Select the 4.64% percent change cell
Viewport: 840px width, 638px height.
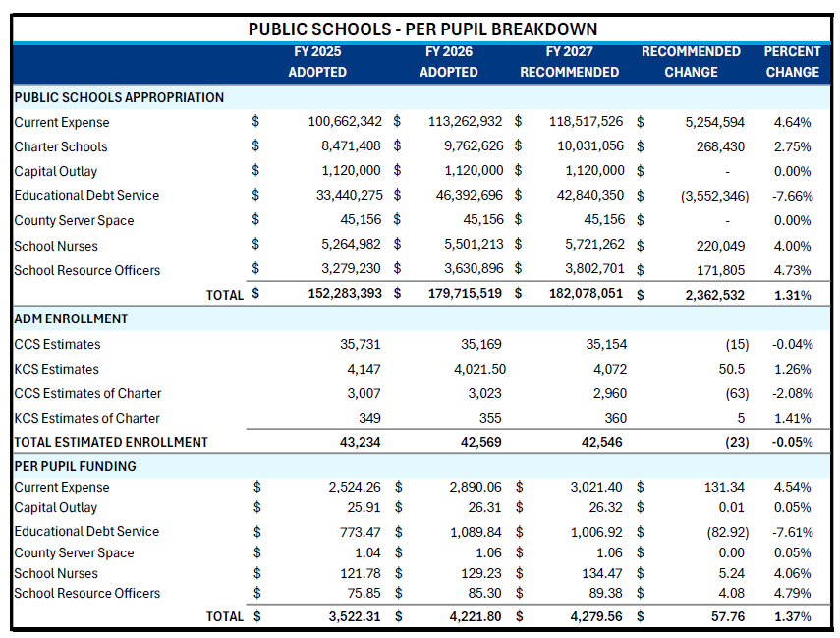tap(792, 122)
